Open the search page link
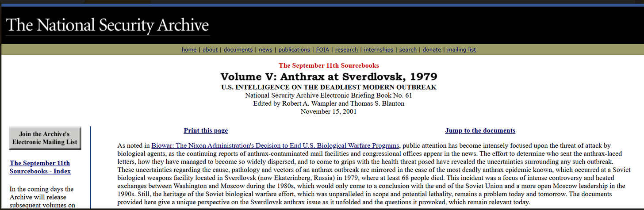The height and width of the screenshot is (210, 644). pyautogui.click(x=408, y=50)
